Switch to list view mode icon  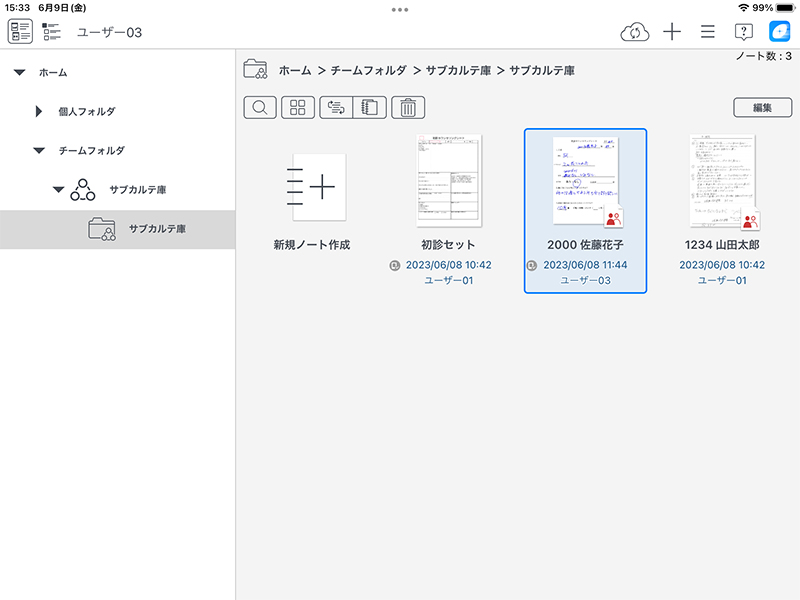52,32
